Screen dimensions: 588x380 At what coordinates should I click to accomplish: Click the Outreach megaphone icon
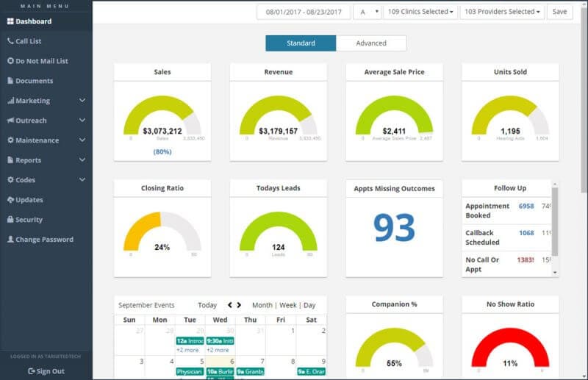coord(10,121)
